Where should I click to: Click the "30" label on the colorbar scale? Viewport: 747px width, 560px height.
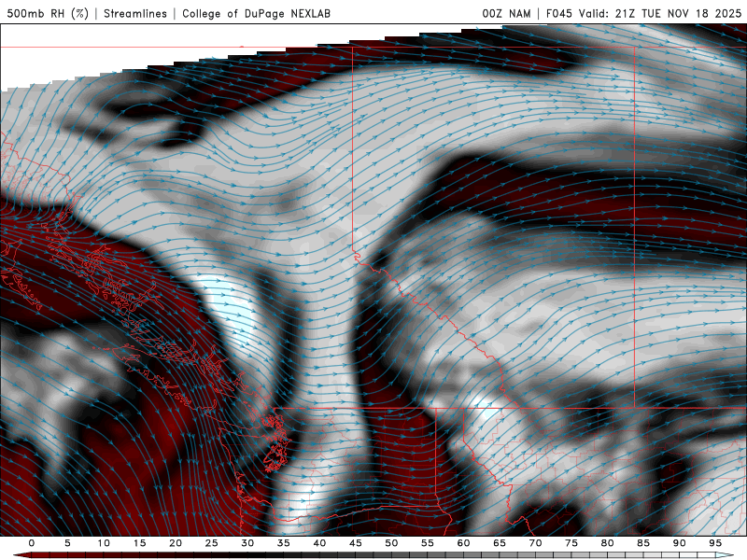tap(247, 543)
